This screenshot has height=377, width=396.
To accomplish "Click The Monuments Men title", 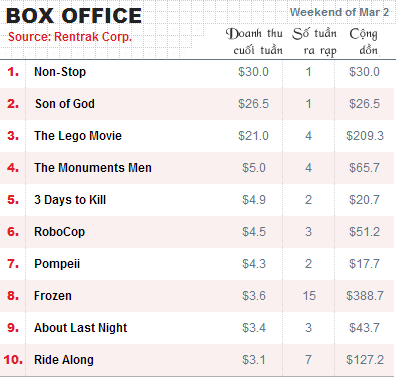I will coord(93,168).
